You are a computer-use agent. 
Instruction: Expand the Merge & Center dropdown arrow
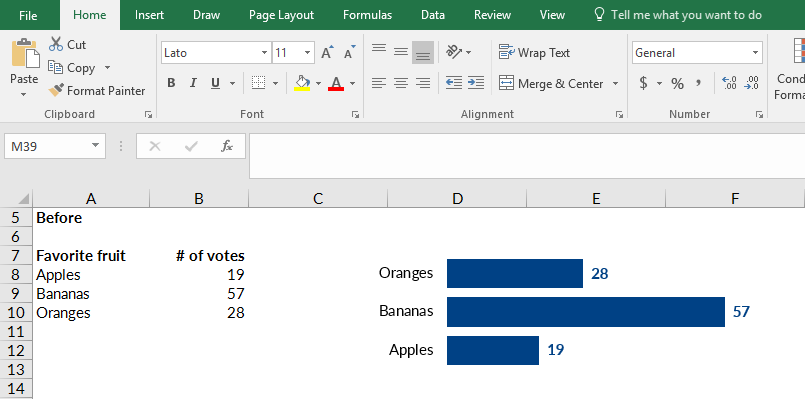click(x=616, y=83)
